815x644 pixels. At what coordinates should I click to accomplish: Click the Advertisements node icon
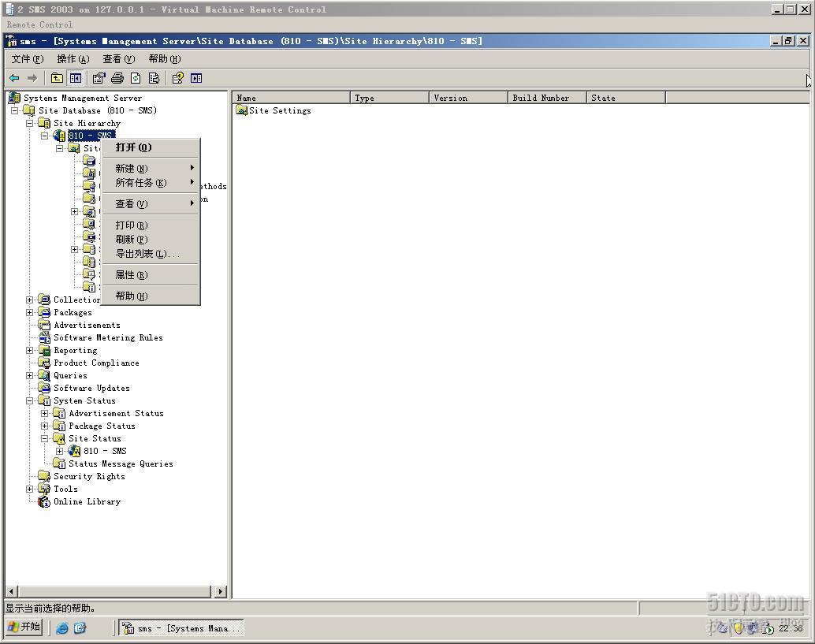coord(45,325)
